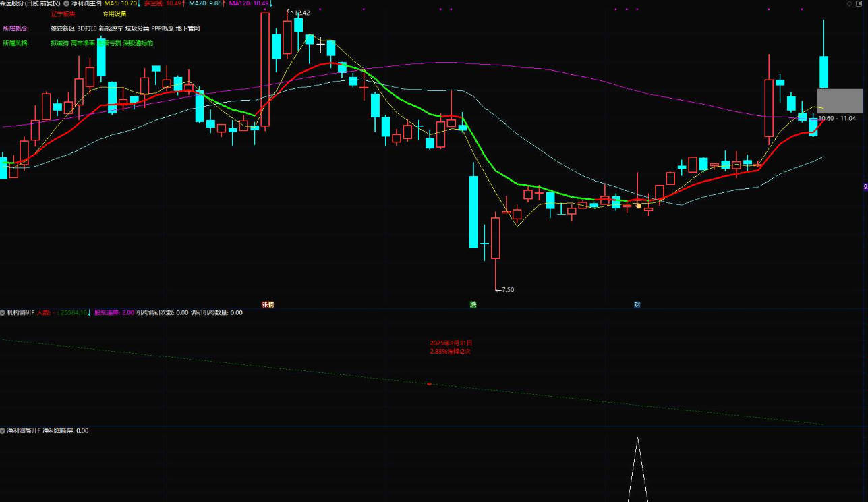Click the PPP概念 concept tag
This screenshot has width=868, height=502.
[x=163, y=28]
